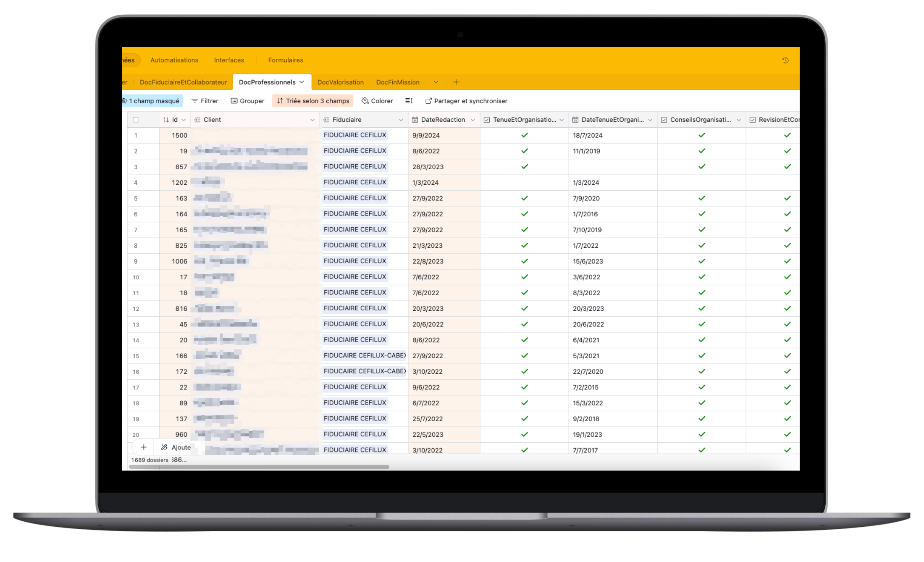Screen dimensions: 924x562
Task: Click the Grouper toolbar icon
Action: click(x=234, y=101)
